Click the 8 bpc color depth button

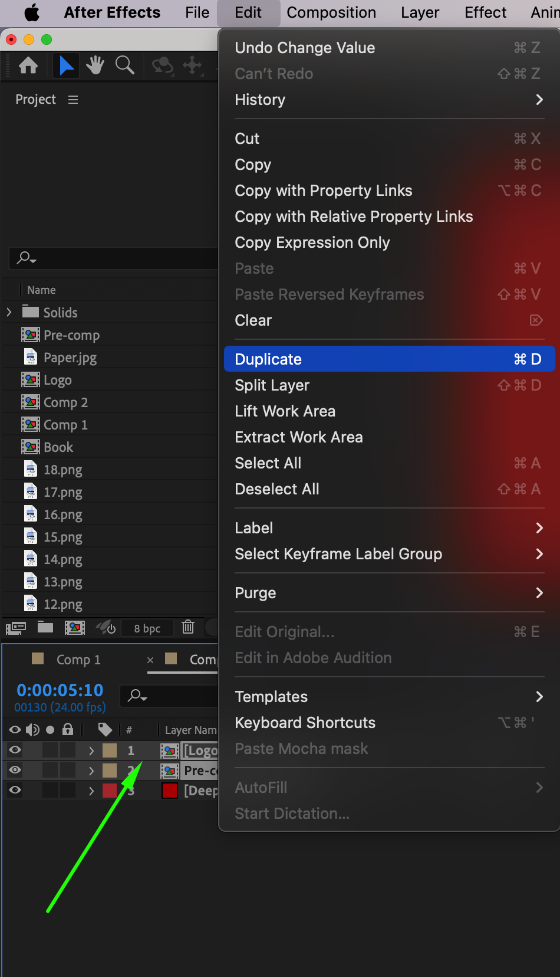(147, 628)
